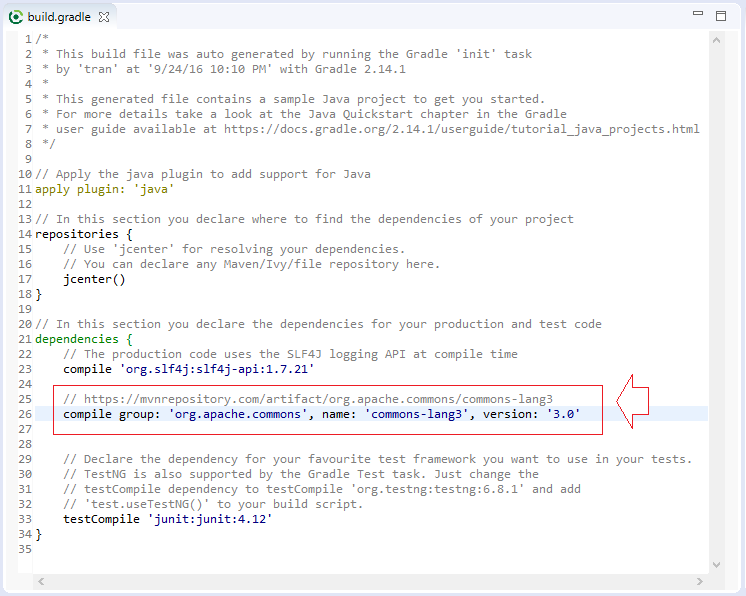Click the 'commons-lang3' name string
Viewport: 746px width, 596px height.
(x=417, y=414)
